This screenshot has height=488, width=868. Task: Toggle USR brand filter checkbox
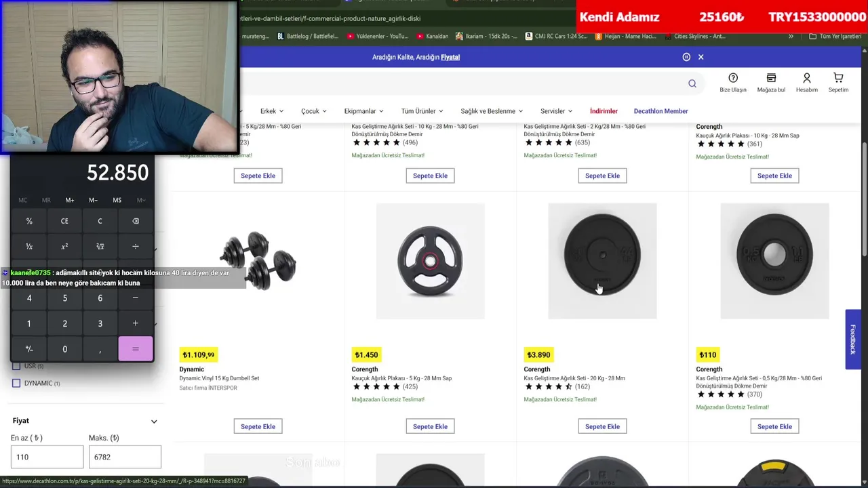[16, 366]
